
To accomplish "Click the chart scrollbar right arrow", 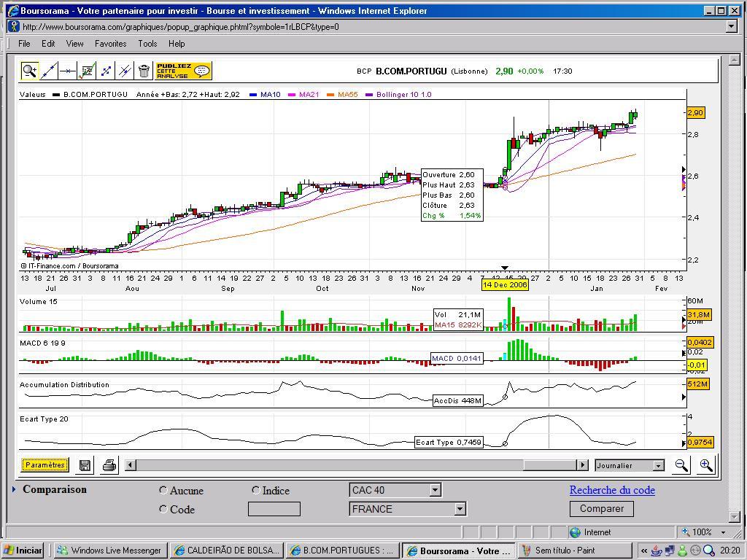I will coord(582,464).
